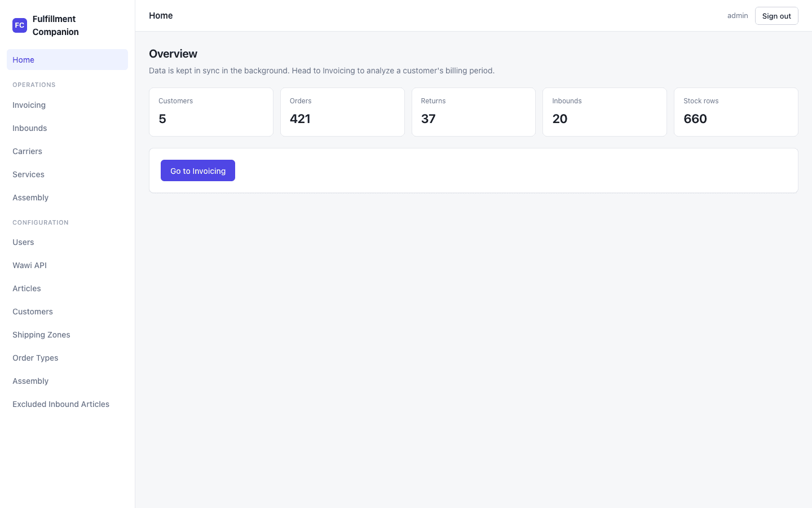Click the Stock rows 660 card

[736, 112]
